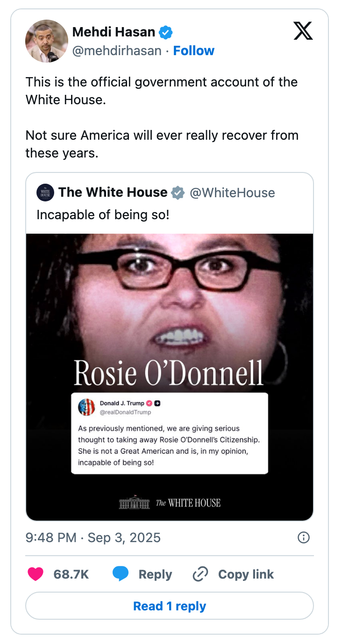342x644 pixels.
Task: Click The White House verified checkmark
Action: pos(177,192)
